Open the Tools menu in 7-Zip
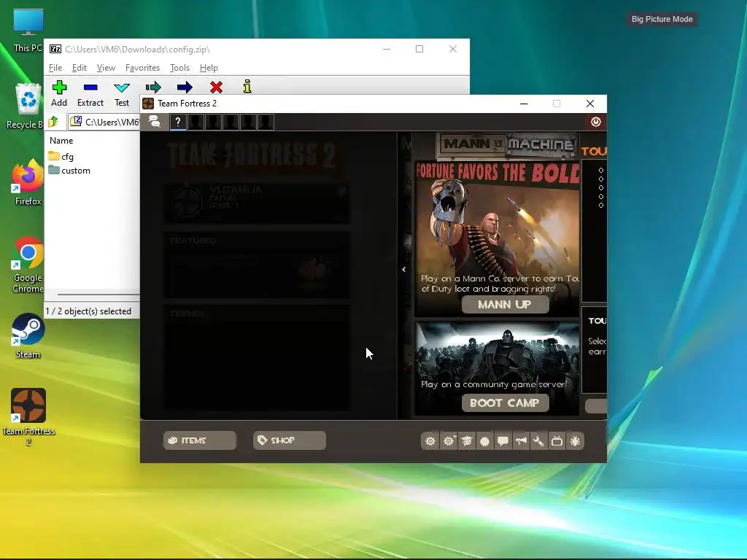The image size is (747, 560). pos(179,68)
